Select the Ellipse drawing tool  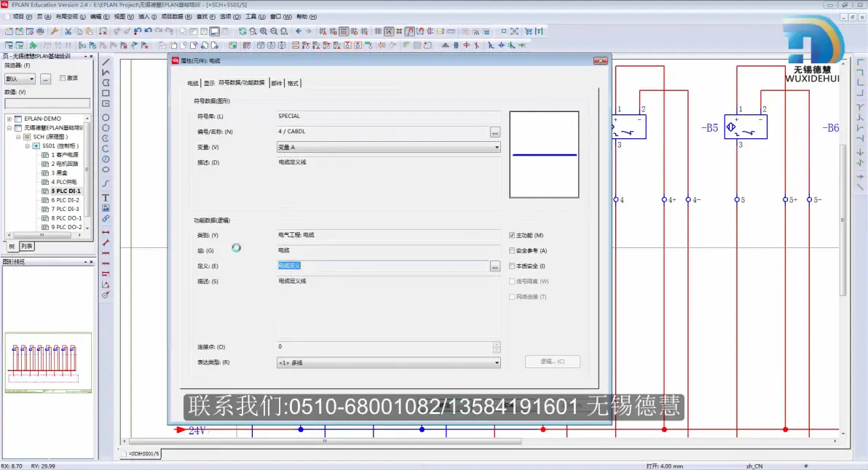coord(106,170)
